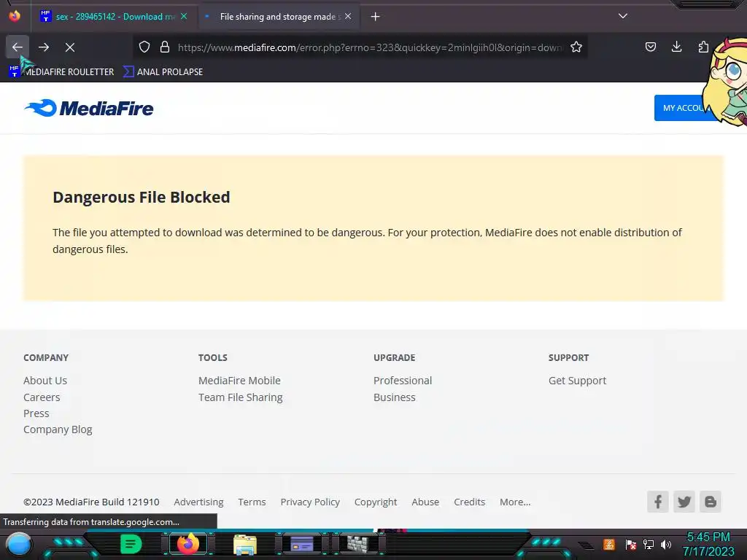Open the Company Blog link
Screen dimensions: 747x560
point(58,429)
